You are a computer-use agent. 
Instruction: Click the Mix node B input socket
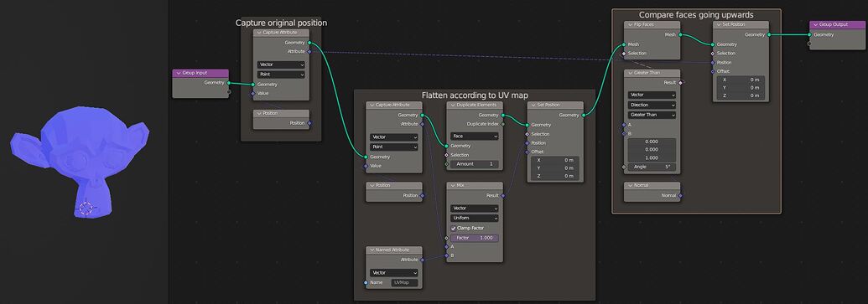446,255
